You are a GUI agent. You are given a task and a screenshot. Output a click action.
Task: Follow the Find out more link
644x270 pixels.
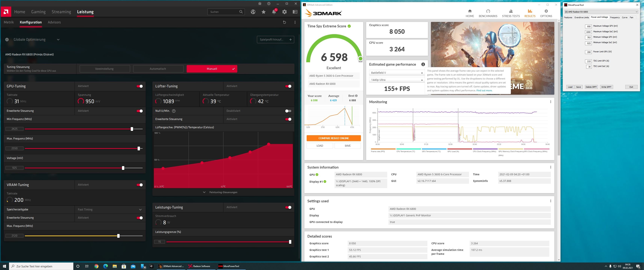point(484,90)
